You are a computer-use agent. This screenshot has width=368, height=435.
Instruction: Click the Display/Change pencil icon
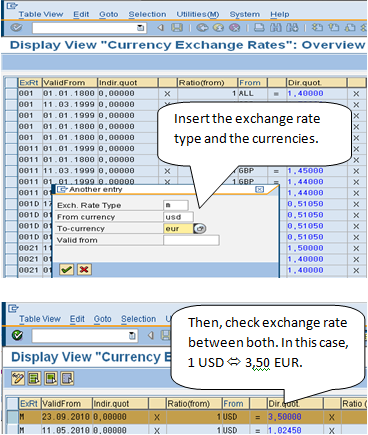coord(18,378)
